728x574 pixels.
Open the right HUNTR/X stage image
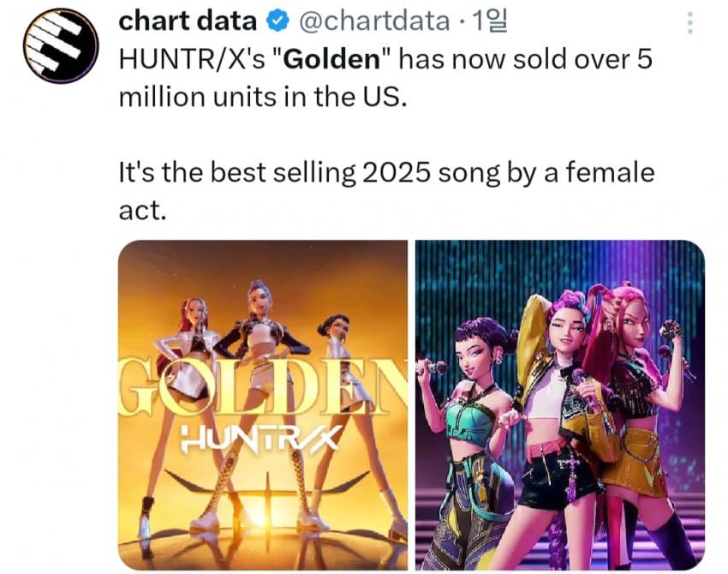(x=559, y=404)
